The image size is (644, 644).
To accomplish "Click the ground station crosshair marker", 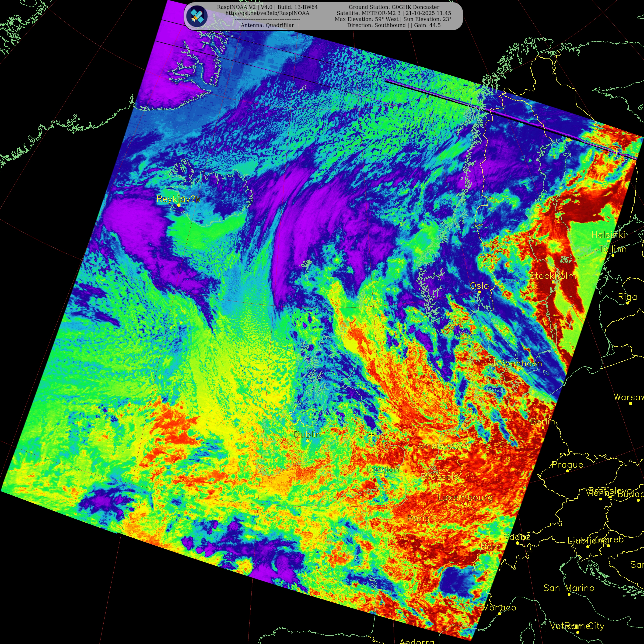I will click(371, 435).
